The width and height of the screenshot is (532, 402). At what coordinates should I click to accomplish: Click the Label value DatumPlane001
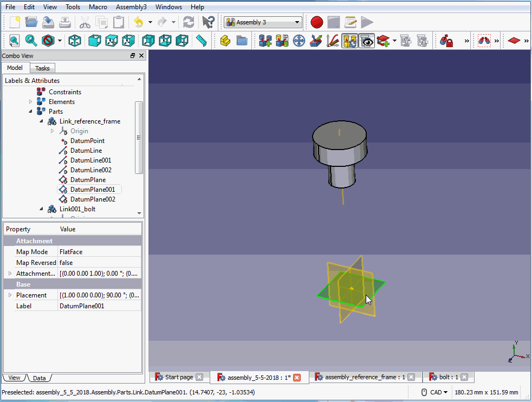pos(100,306)
